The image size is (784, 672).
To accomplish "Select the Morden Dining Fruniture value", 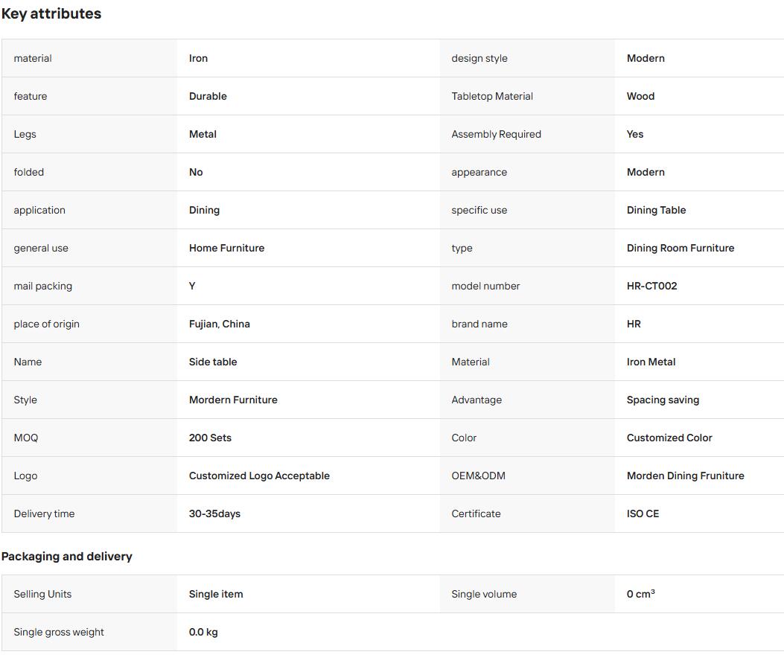I will click(686, 476).
